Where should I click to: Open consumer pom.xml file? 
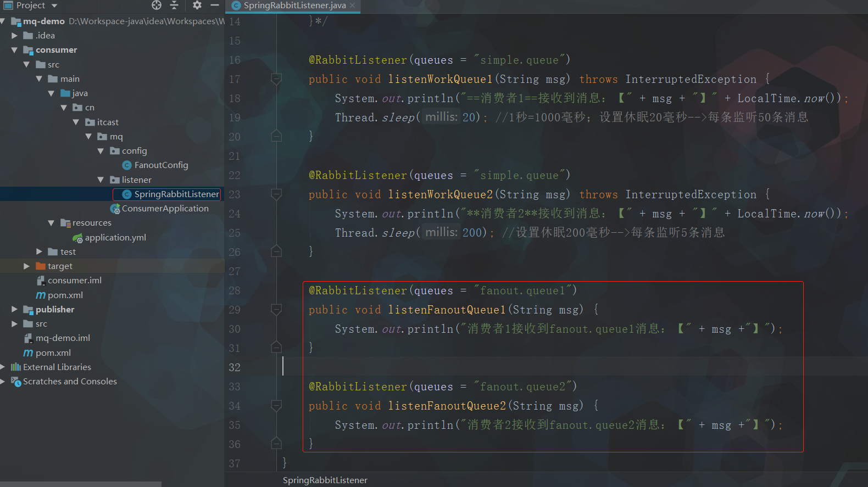click(x=65, y=295)
